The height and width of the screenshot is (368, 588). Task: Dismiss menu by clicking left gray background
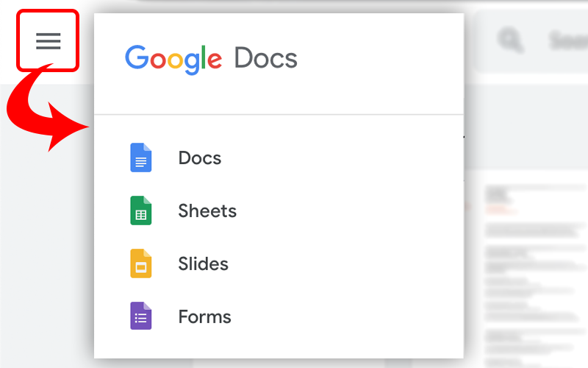[44, 258]
